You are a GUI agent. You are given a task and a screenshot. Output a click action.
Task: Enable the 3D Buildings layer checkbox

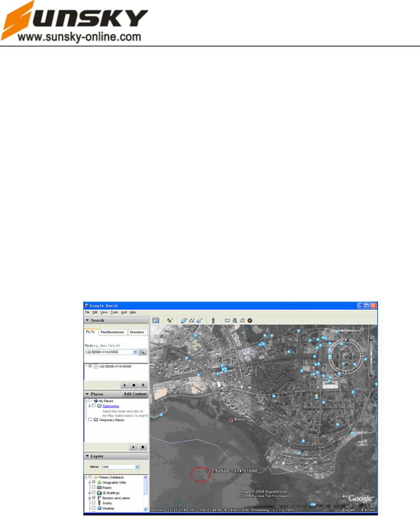coord(94,492)
